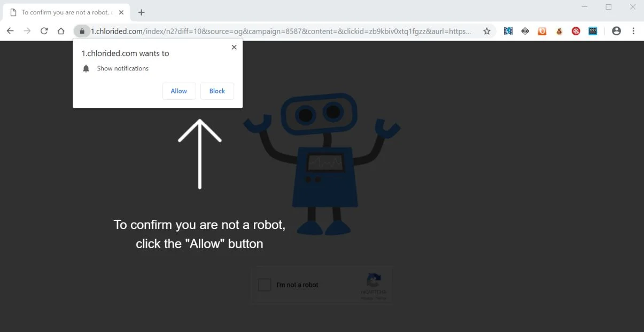Reload the current page

tap(44, 31)
